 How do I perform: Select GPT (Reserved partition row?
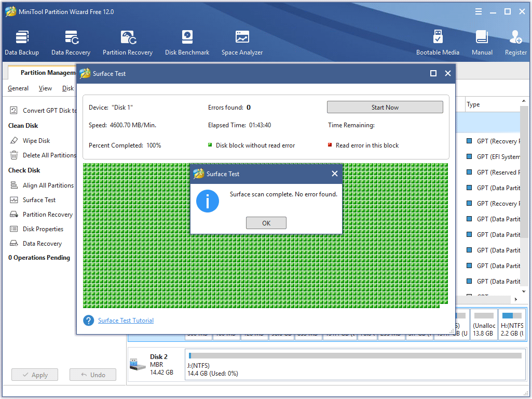[x=494, y=172]
